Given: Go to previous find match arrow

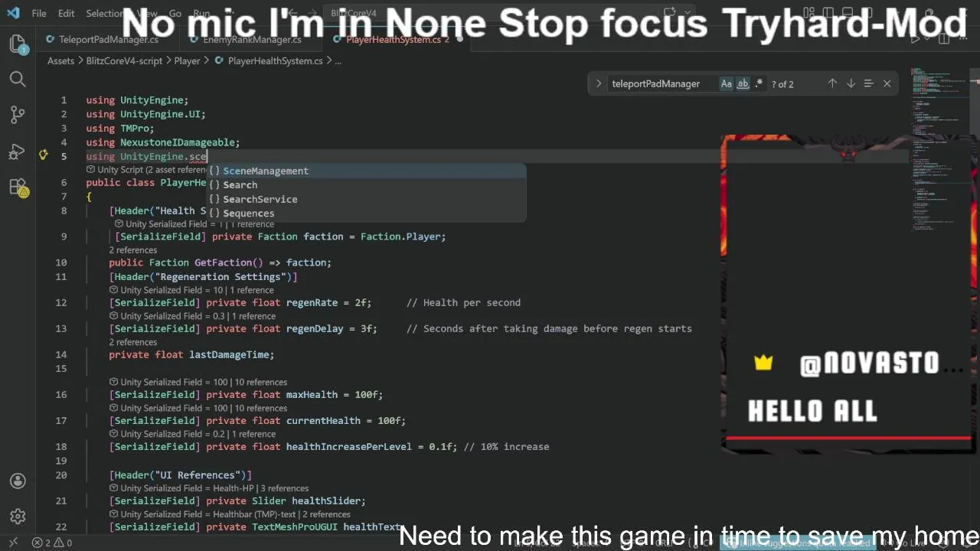Looking at the screenshot, I should (x=832, y=83).
